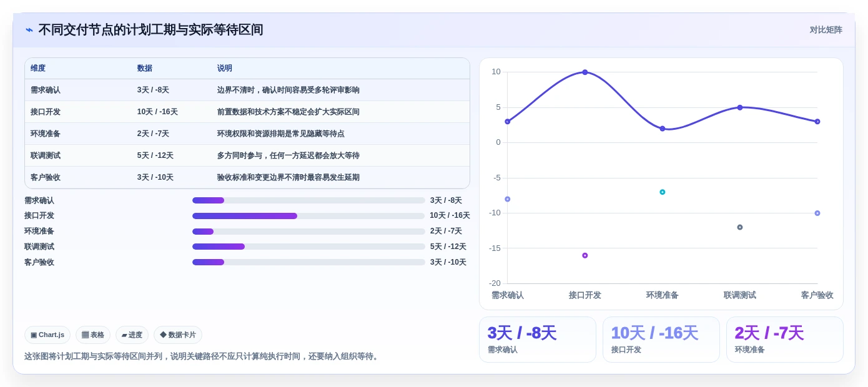Image resolution: width=868 pixels, height=387 pixels.
Task: Click the -10 dot for 客户验收
Action: coord(817,213)
